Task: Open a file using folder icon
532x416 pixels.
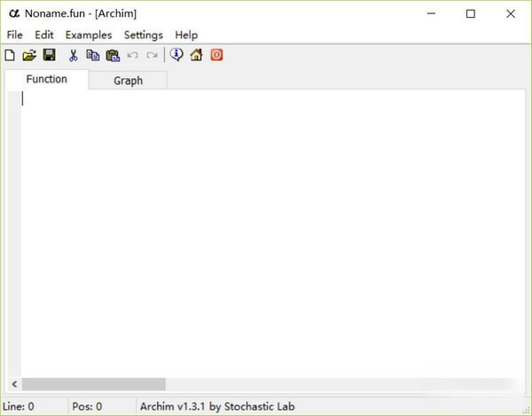Action: click(29, 55)
